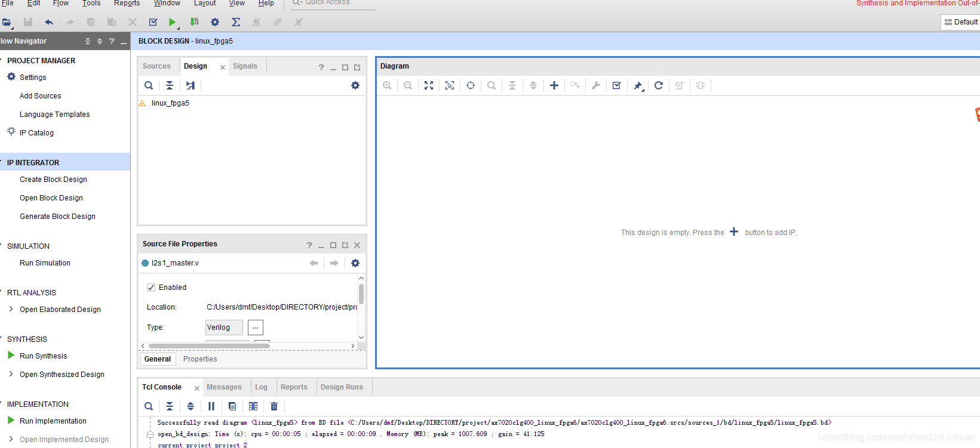This screenshot has width=980, height=448.
Task: Zoom fit the Diagram view
Action: (429, 85)
